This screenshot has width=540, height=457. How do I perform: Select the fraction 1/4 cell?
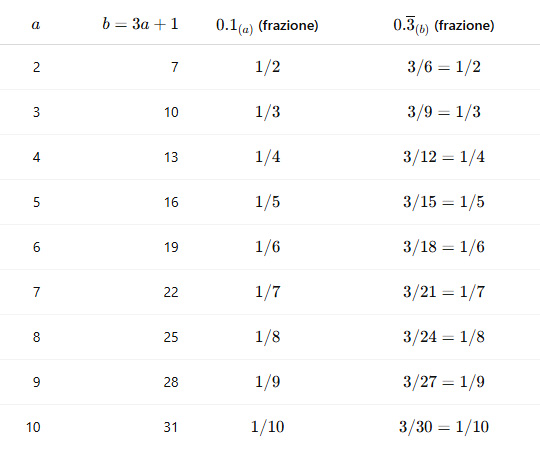click(268, 157)
